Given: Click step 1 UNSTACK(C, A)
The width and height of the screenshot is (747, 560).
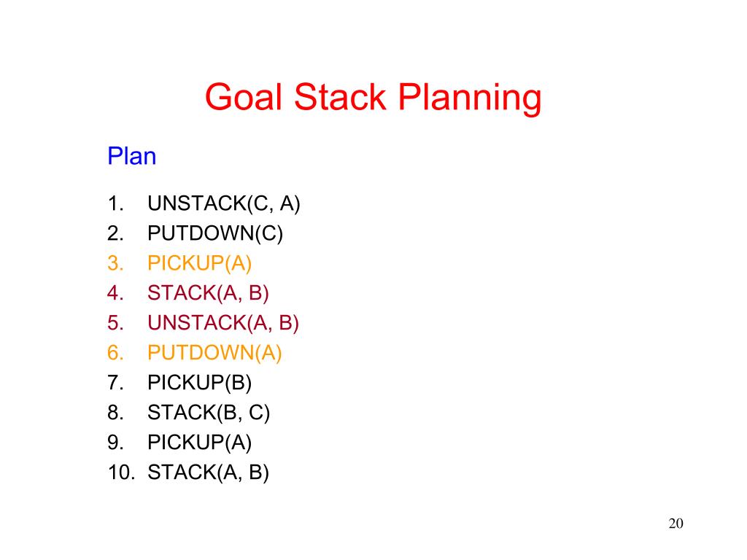Looking at the screenshot, I should 224,204.
